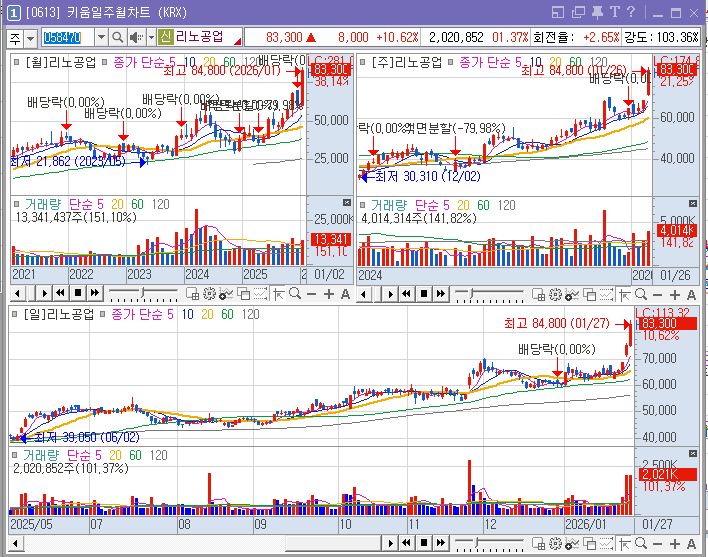This screenshot has height=557, width=708.
Task: Close the weekly volume panel with X
Action: coord(693,204)
